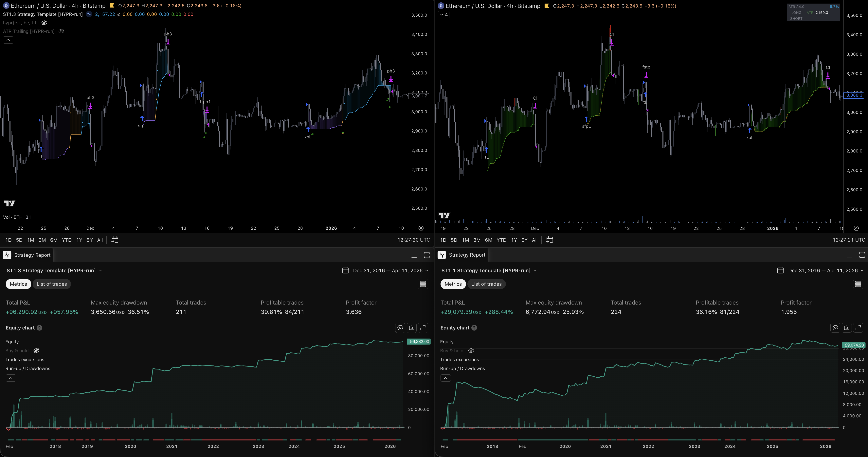Click the left report date range calendar icon

345,270
